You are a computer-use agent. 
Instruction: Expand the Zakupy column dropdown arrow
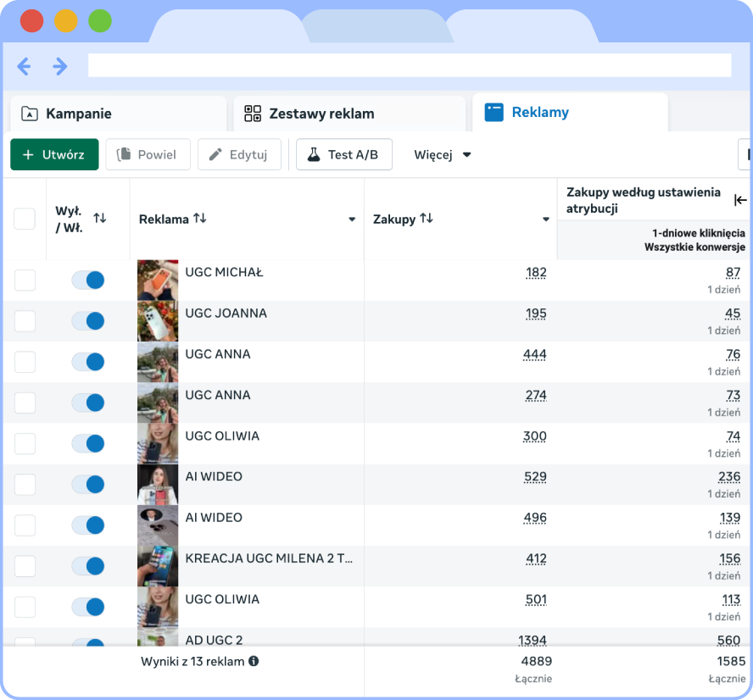point(546,219)
